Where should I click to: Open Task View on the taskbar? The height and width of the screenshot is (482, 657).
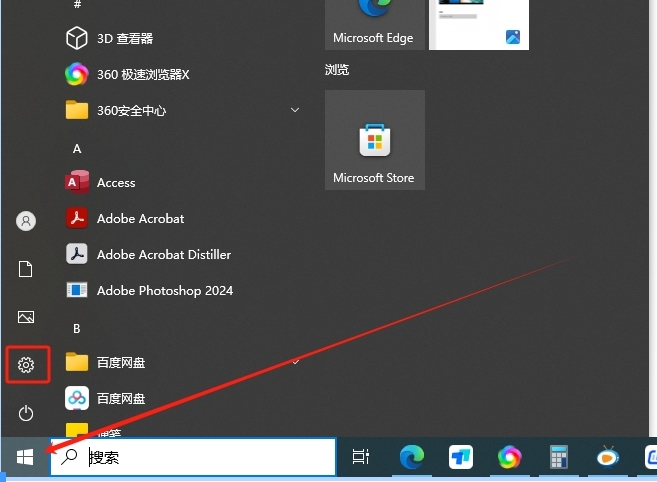point(361,457)
